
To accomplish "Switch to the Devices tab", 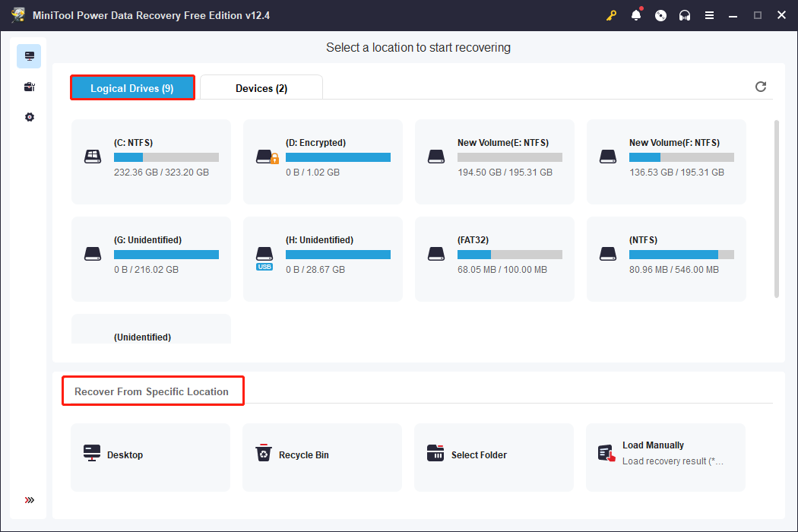I will coord(261,88).
